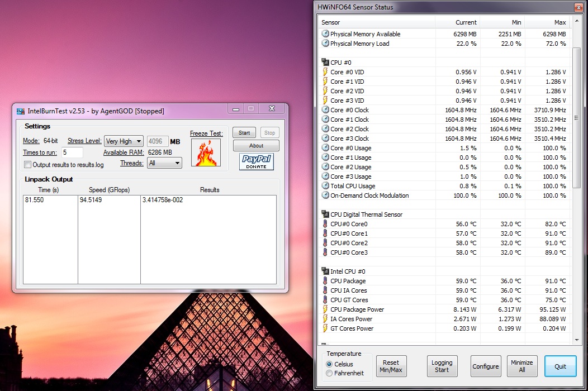Click the Stop button in IntelBurnTest
The image size is (588, 391).
click(269, 133)
